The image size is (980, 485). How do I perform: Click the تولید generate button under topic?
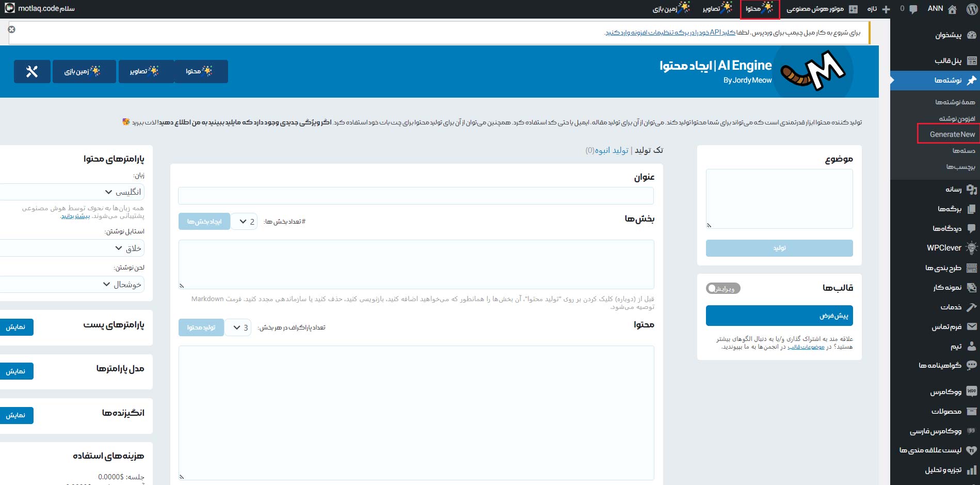779,248
